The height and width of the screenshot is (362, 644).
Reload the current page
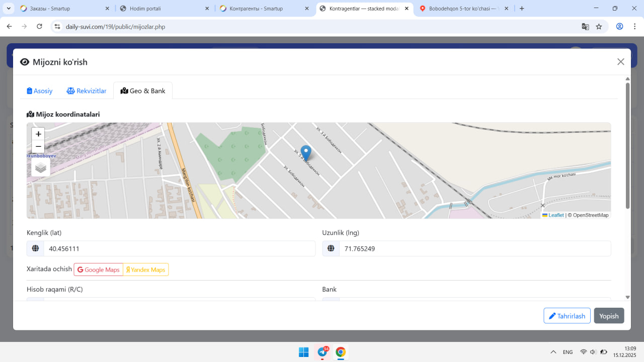click(40, 27)
